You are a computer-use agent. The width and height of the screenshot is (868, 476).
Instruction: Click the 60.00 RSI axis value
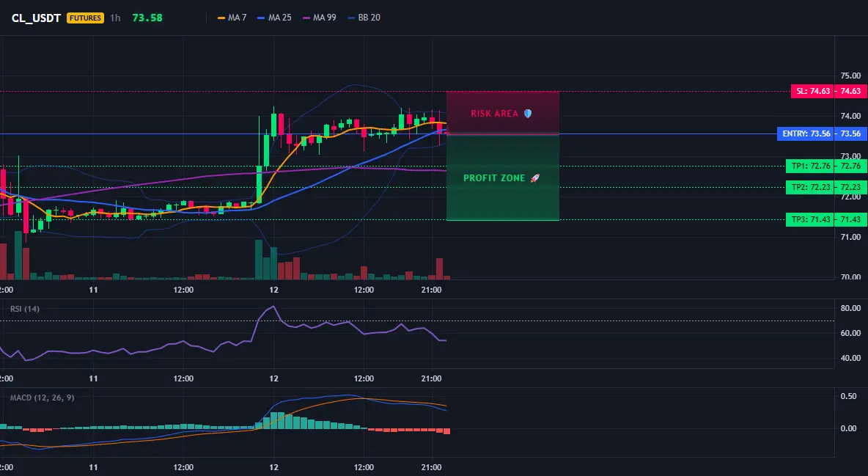click(x=850, y=333)
